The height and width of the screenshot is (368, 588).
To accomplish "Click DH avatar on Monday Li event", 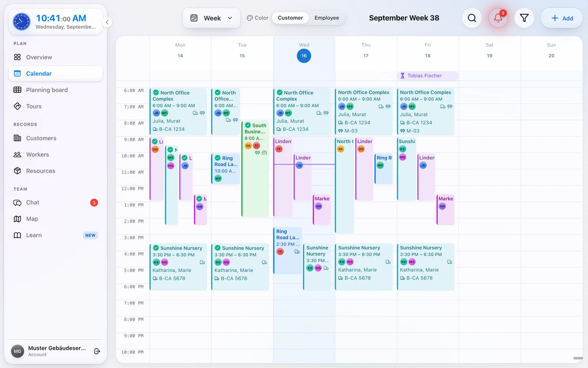I will coord(155,149).
